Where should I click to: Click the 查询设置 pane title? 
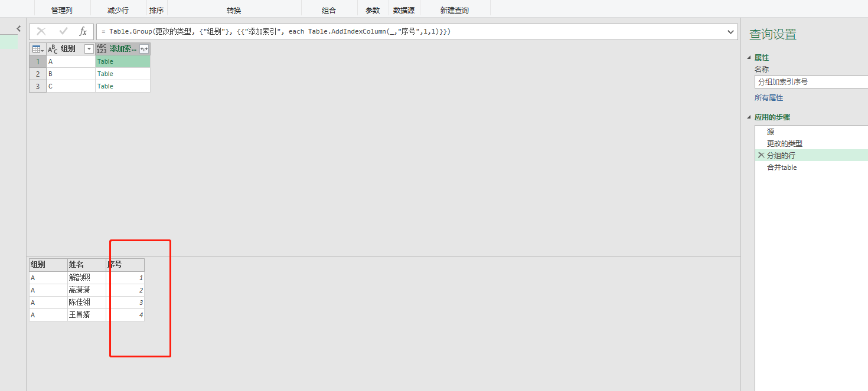pos(773,34)
